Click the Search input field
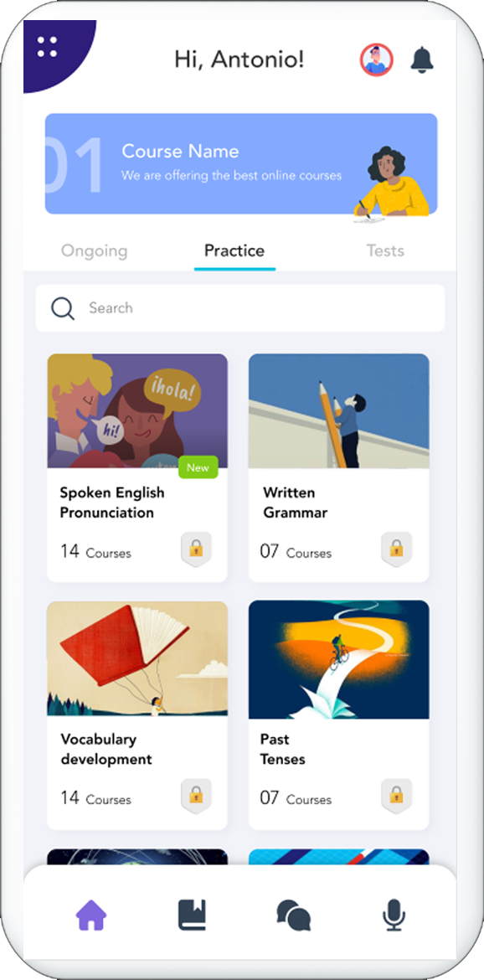 pos(240,308)
